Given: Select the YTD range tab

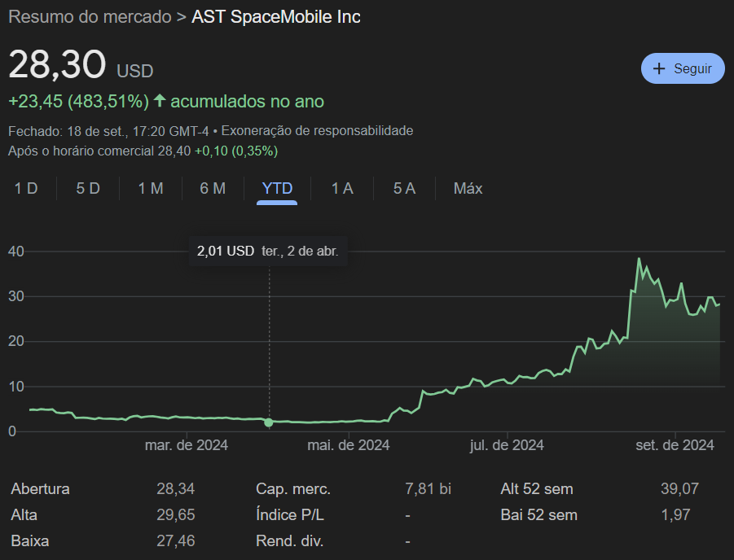Looking at the screenshot, I should click(x=277, y=189).
